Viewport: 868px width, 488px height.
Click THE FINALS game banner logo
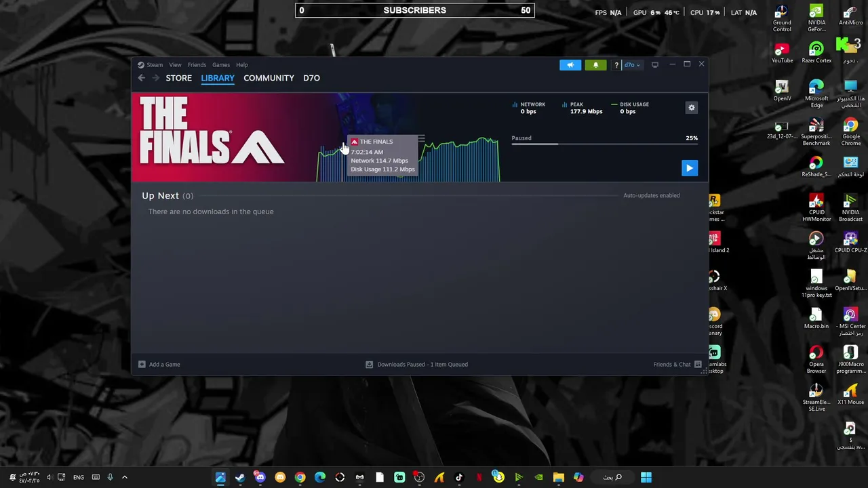click(x=212, y=131)
